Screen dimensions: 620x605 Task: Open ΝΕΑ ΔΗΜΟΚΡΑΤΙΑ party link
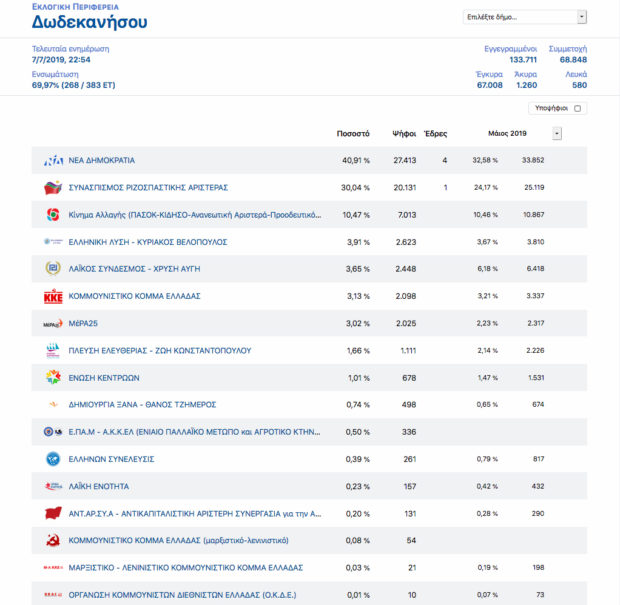coord(102,160)
